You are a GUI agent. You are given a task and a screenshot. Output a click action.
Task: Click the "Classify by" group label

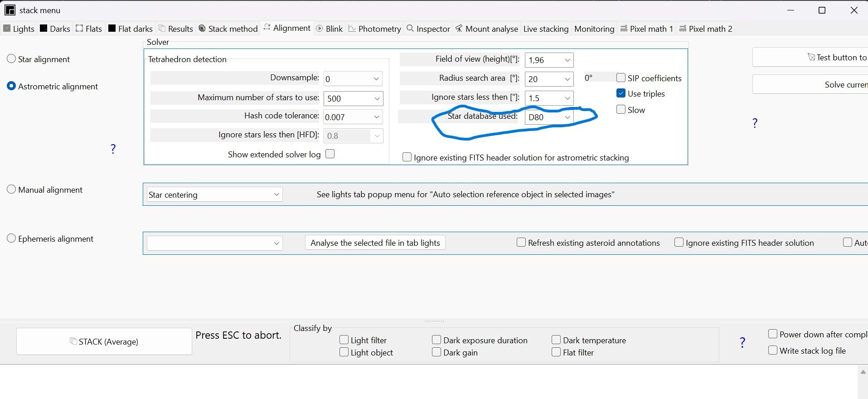pyautogui.click(x=313, y=328)
